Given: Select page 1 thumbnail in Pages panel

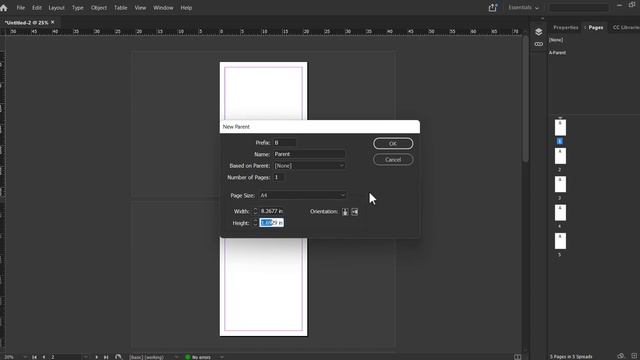Looking at the screenshot, I should pos(560,127).
